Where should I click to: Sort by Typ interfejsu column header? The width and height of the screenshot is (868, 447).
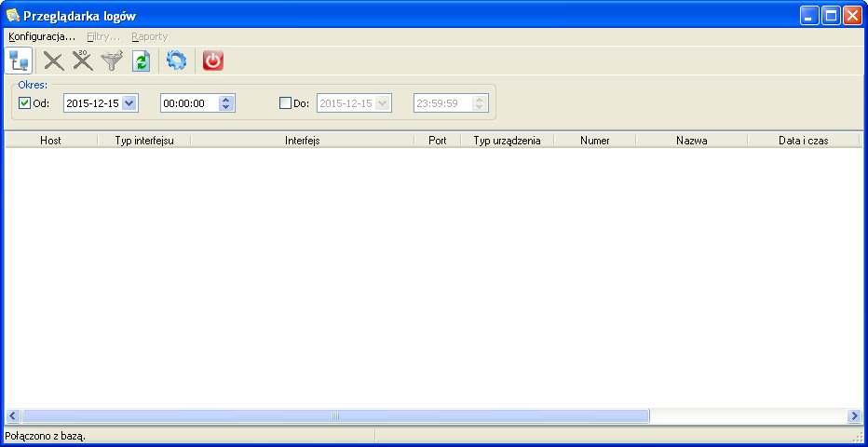144,141
